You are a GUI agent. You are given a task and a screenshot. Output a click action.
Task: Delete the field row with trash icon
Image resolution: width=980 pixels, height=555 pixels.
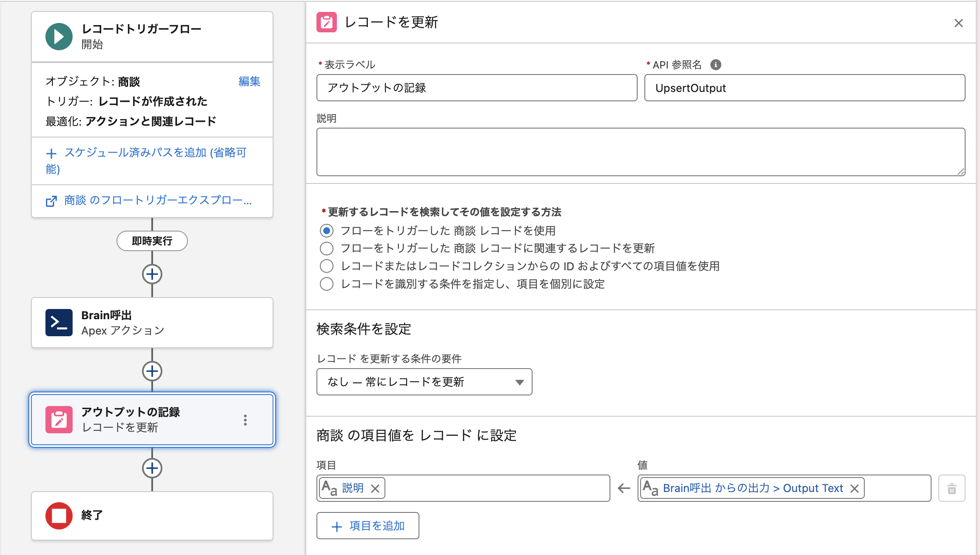(x=952, y=489)
